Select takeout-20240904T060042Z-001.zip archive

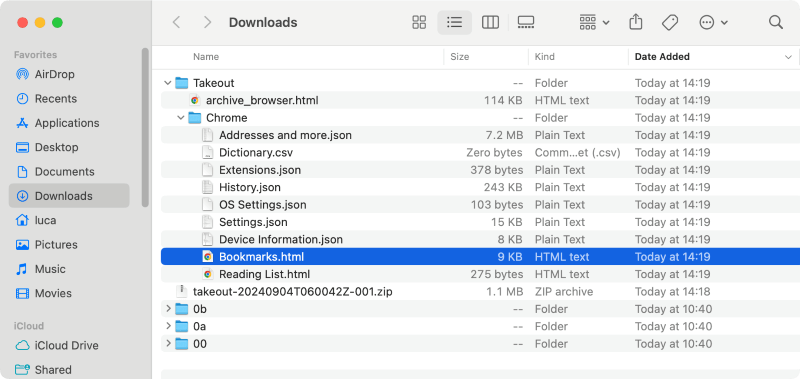coord(480,291)
